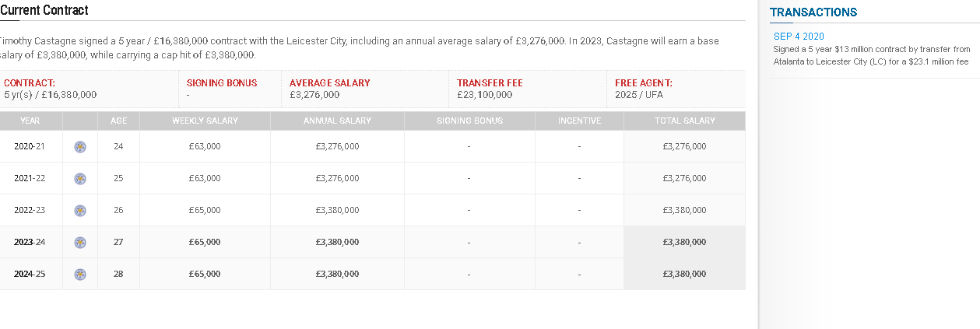Click the AGE column header
This screenshot has width=980, height=329.
(x=118, y=121)
